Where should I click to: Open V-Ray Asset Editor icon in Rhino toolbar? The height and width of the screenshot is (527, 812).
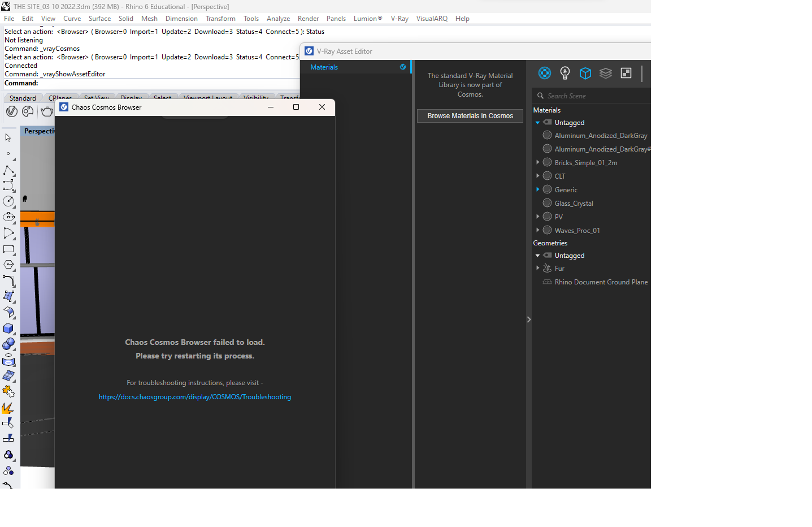point(12,111)
